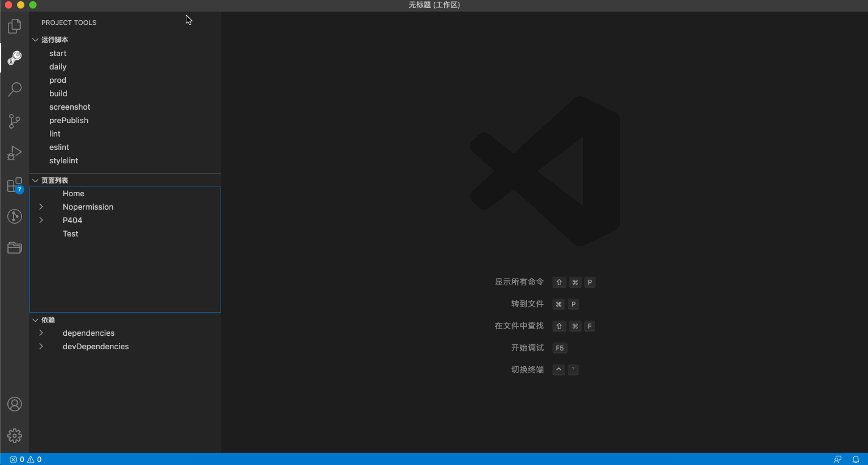The width and height of the screenshot is (868, 465).
Task: Click the PROJECT TOOLS panel title
Action: [69, 23]
